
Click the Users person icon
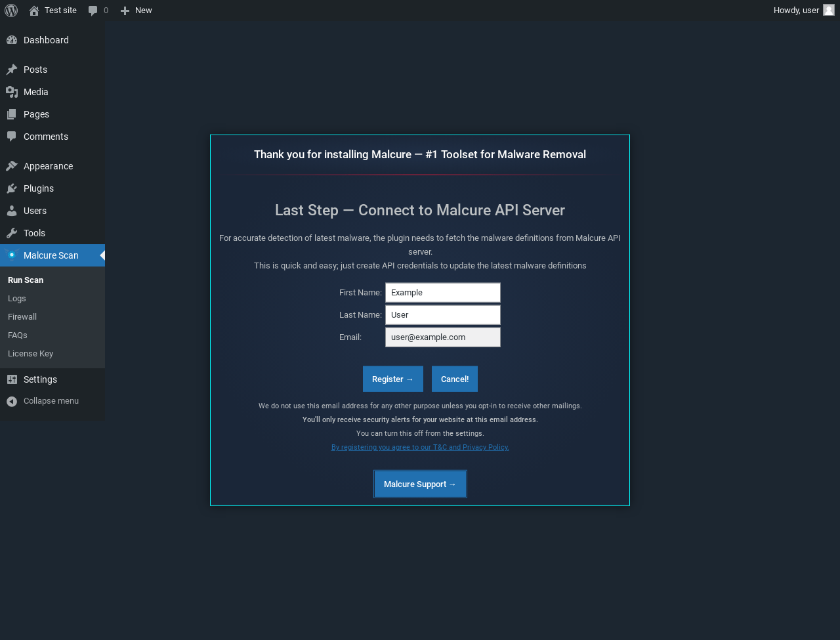click(12, 211)
